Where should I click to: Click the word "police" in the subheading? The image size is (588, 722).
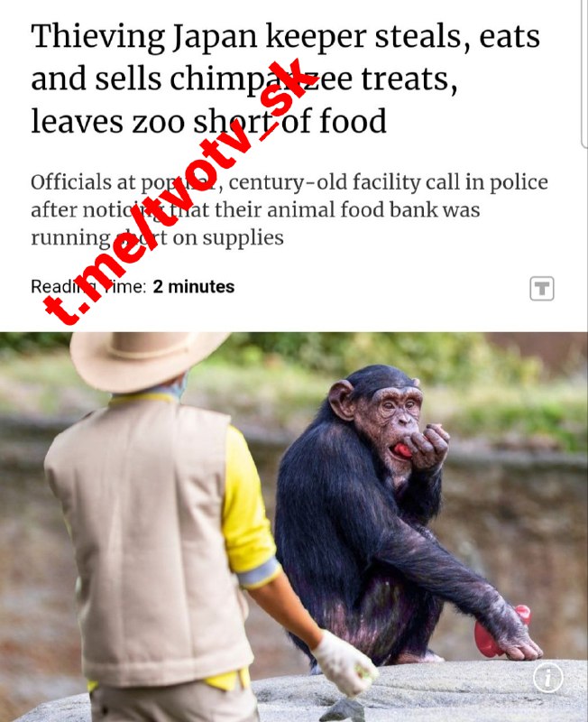click(518, 182)
